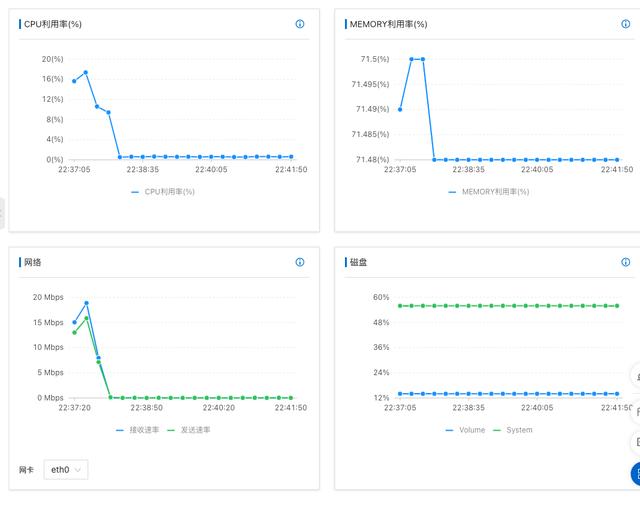Image resolution: width=640 pixels, height=514 pixels.
Task: Click the first data point on the MEMORY chart
Action: [400, 109]
